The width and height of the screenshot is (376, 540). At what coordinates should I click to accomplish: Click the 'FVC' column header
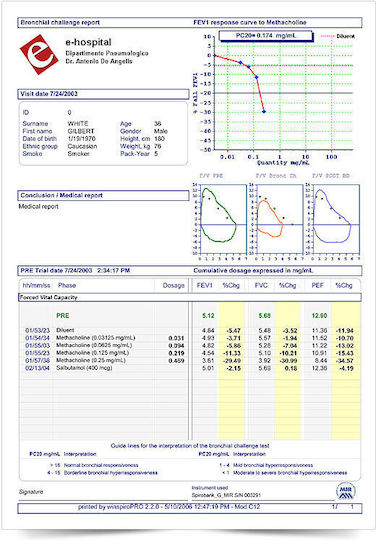[261, 285]
